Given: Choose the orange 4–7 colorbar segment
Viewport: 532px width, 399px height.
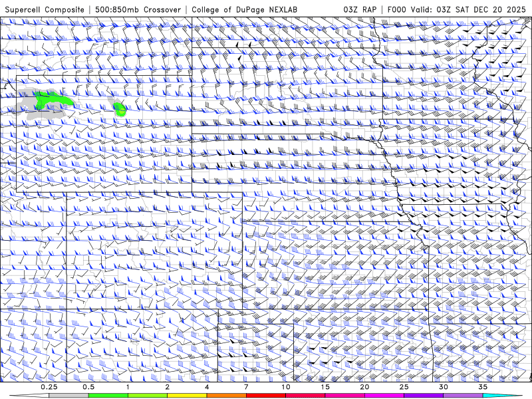Looking at the screenshot, I should 226,396.
